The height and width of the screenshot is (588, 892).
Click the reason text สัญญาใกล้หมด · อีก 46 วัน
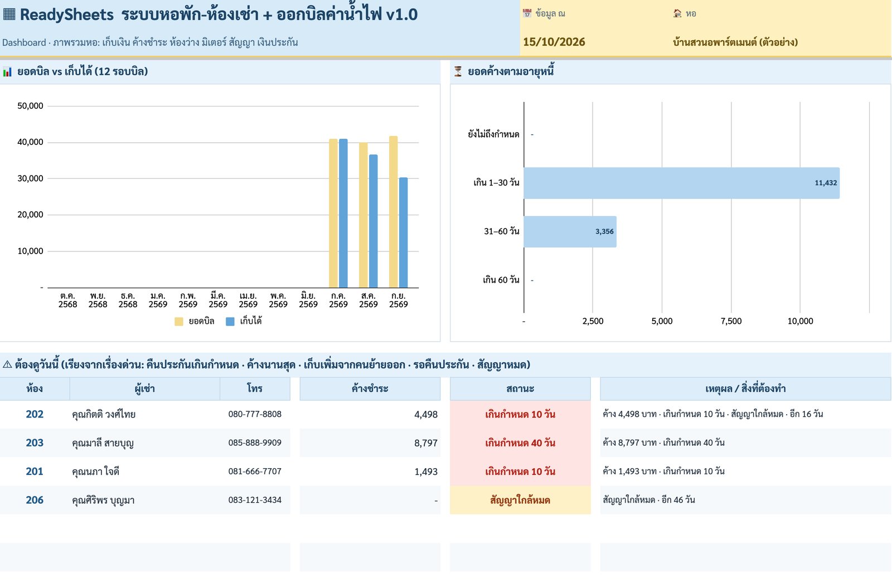coord(649,500)
